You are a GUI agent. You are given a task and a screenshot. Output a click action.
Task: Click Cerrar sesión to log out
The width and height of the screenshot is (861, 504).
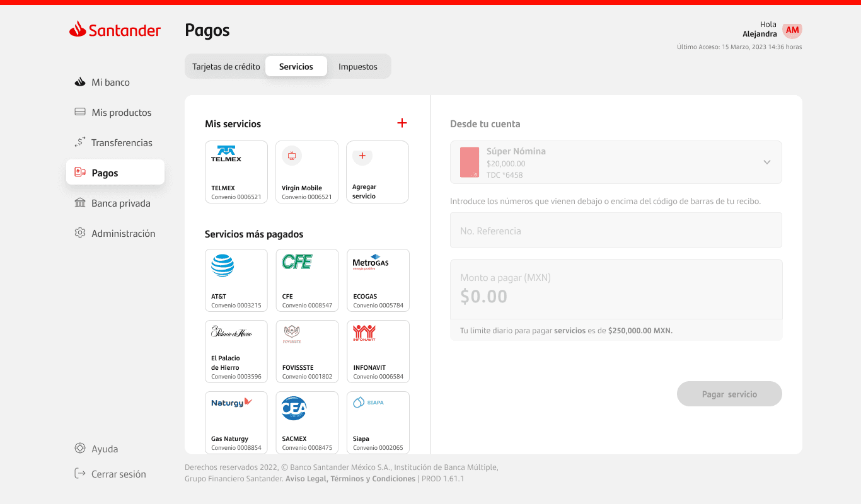tap(118, 474)
